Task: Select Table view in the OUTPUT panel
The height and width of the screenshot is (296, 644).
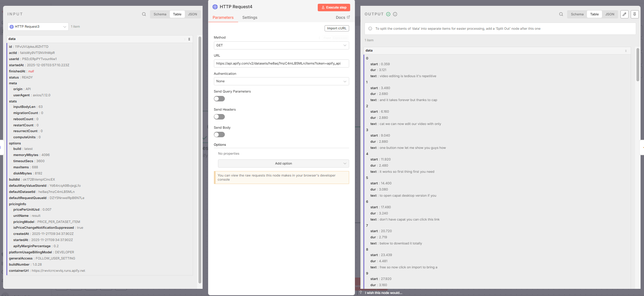Action: pos(594,14)
